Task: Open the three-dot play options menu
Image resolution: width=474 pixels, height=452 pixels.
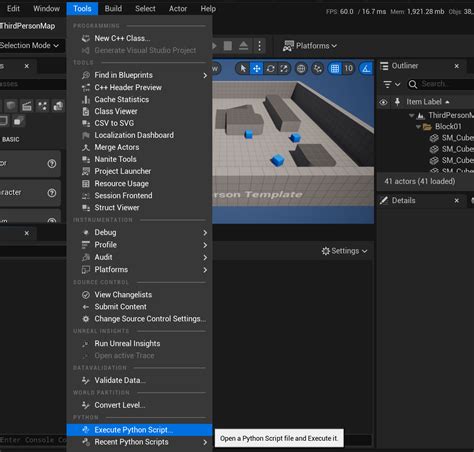Action: coord(260,46)
